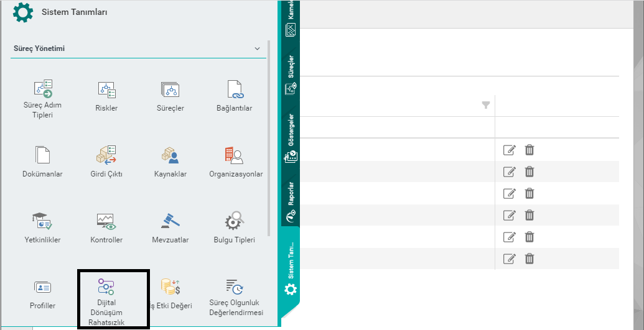Delete the second table row
644x330 pixels.
tap(530, 172)
